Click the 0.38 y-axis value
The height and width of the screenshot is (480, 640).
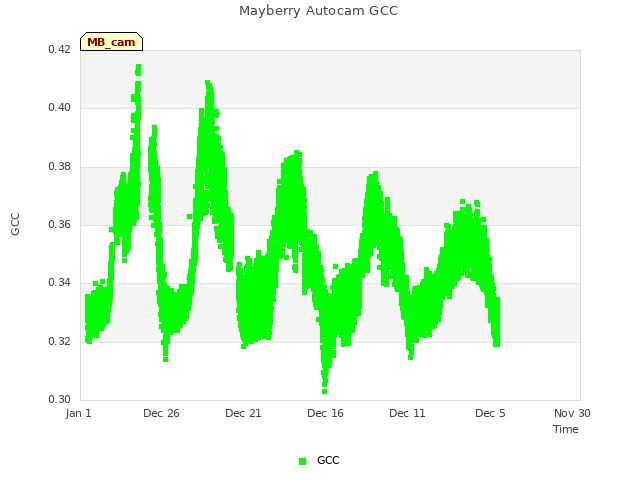[60, 167]
